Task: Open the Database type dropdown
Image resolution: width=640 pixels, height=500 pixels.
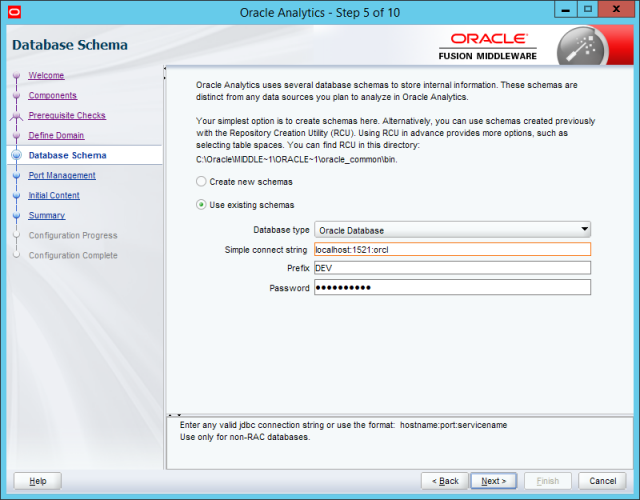Action: click(x=452, y=230)
